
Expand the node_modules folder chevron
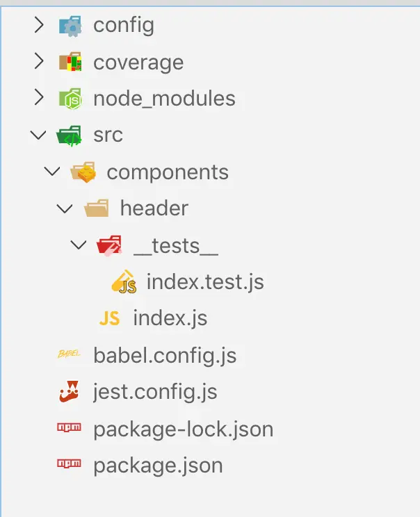click(x=40, y=99)
